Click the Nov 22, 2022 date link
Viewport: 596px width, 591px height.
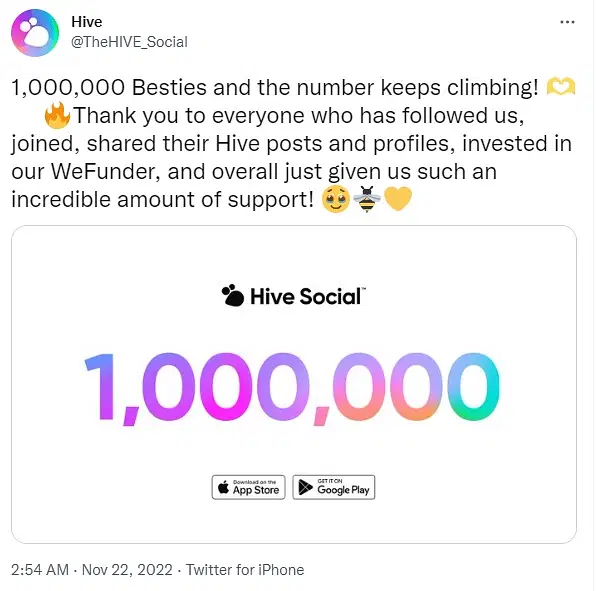click(127, 570)
